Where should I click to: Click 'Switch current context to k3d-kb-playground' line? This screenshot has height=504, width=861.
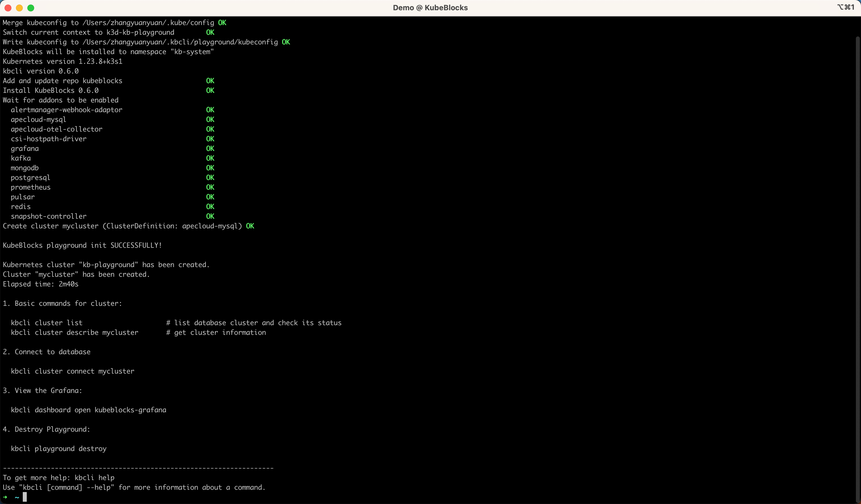109,32
